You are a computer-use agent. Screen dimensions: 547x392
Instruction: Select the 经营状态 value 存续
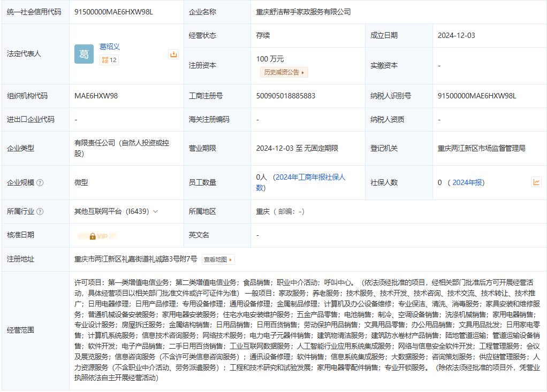click(263, 35)
